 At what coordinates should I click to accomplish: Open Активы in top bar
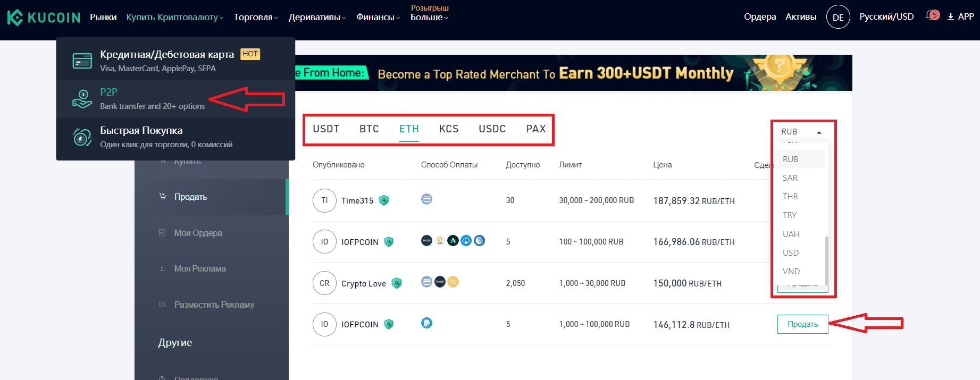click(x=801, y=16)
